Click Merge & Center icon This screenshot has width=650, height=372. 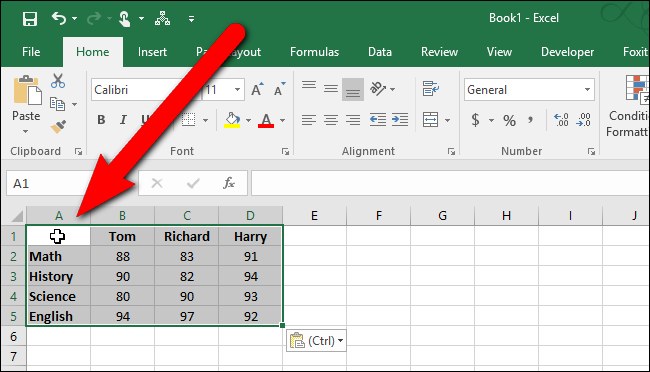(x=431, y=120)
